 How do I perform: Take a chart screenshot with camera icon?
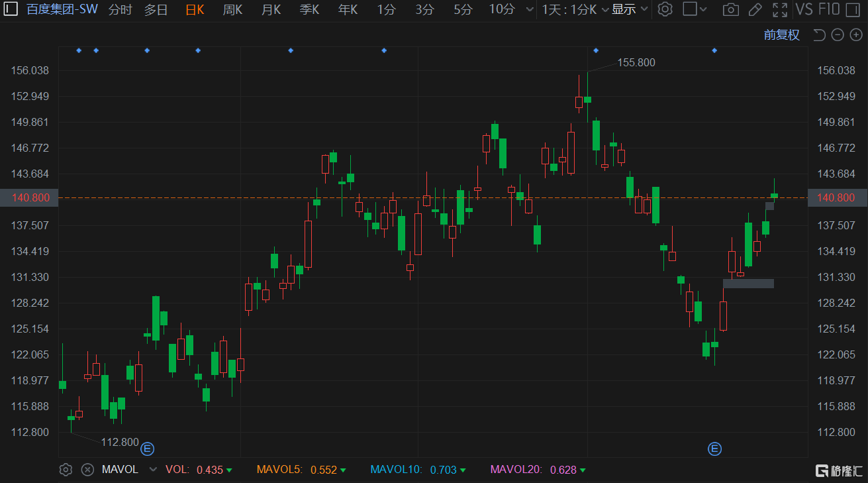point(730,9)
